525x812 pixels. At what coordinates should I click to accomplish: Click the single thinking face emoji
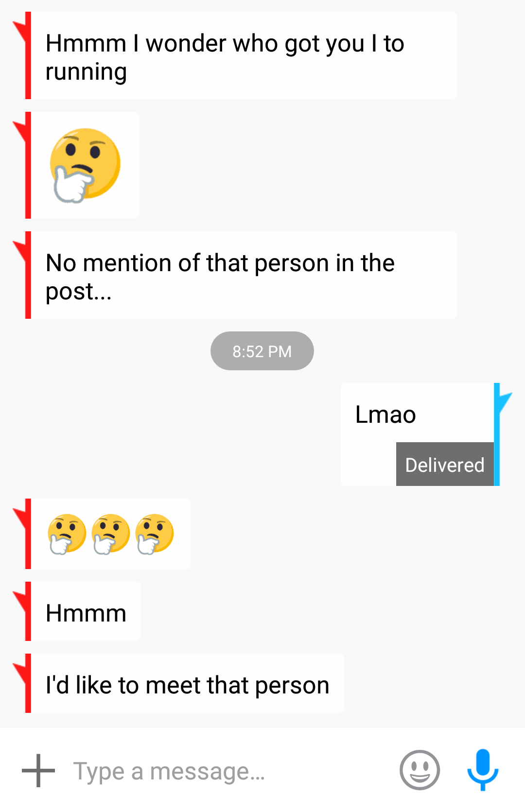(85, 165)
